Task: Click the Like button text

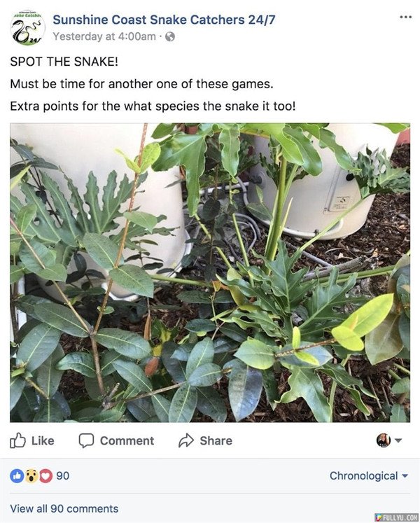Action: (x=43, y=440)
